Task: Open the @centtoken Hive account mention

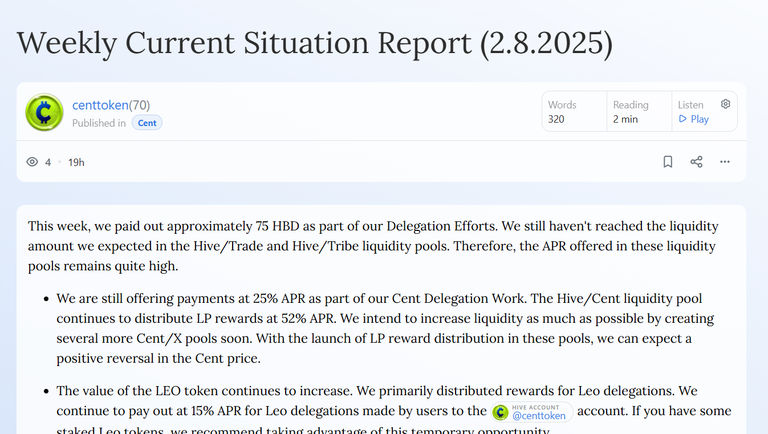Action: click(x=532, y=412)
